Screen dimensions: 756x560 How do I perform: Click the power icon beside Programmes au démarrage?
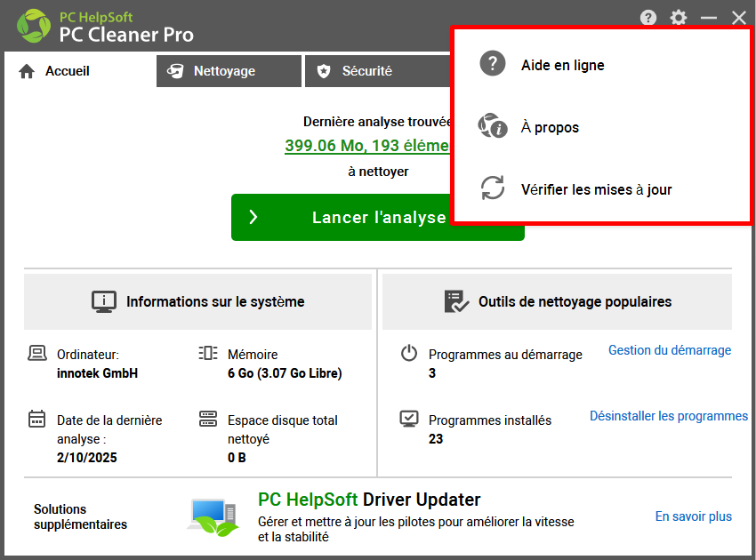tap(409, 353)
